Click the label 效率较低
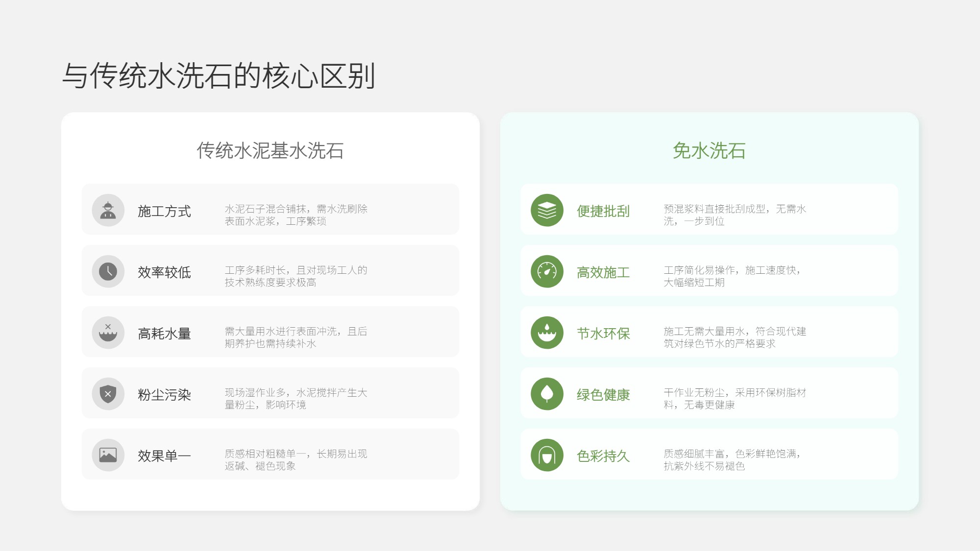Viewport: 980px width, 551px height. (164, 272)
